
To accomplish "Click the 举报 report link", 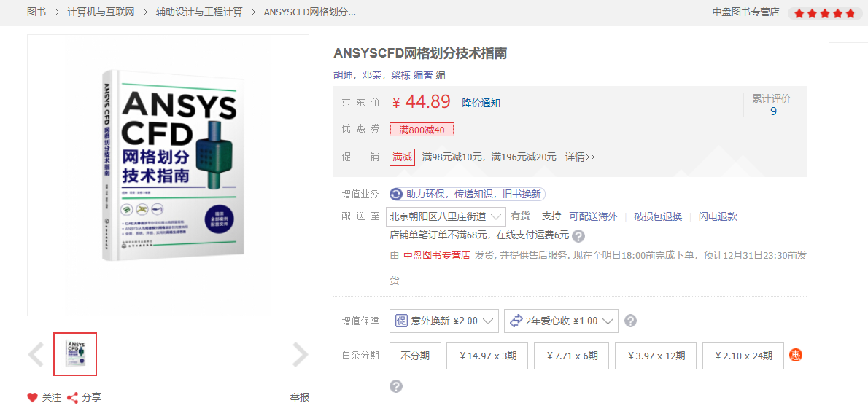I will coord(300,397).
